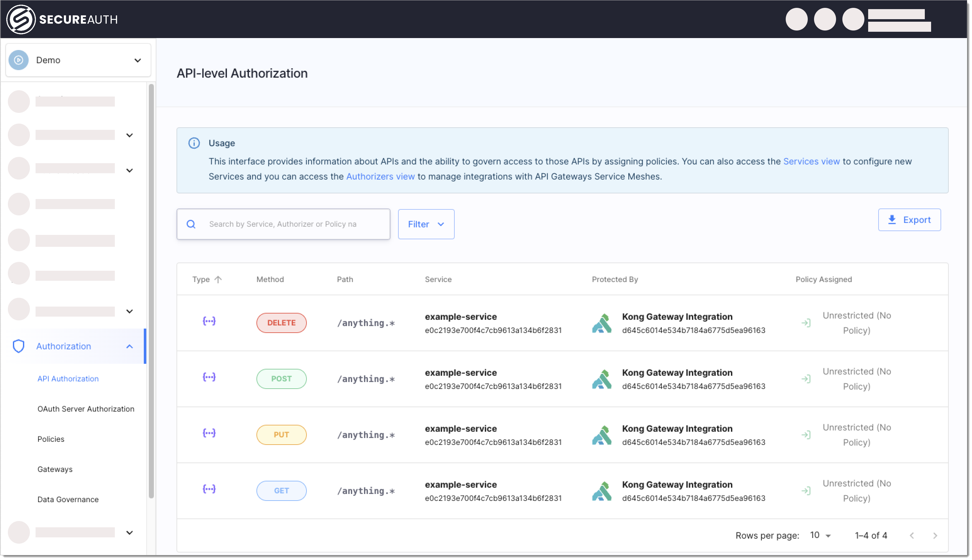Open the Filter dropdown menu
972x560 pixels.
pyautogui.click(x=426, y=224)
